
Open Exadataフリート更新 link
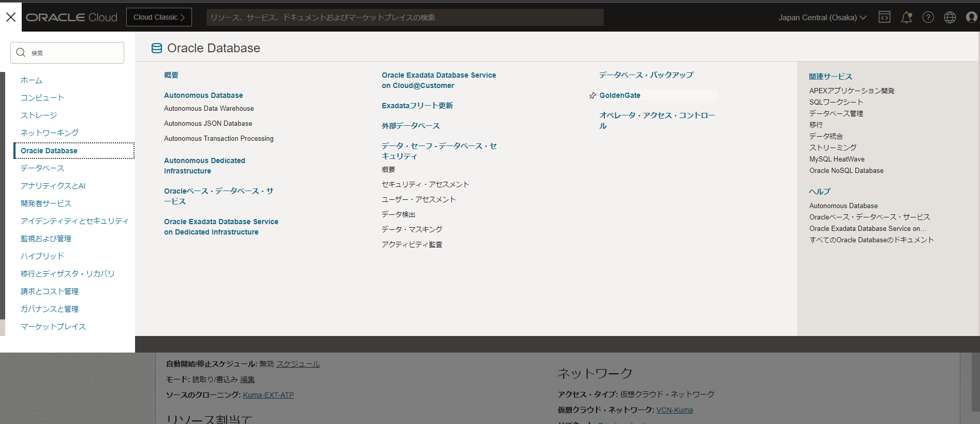[x=417, y=106]
